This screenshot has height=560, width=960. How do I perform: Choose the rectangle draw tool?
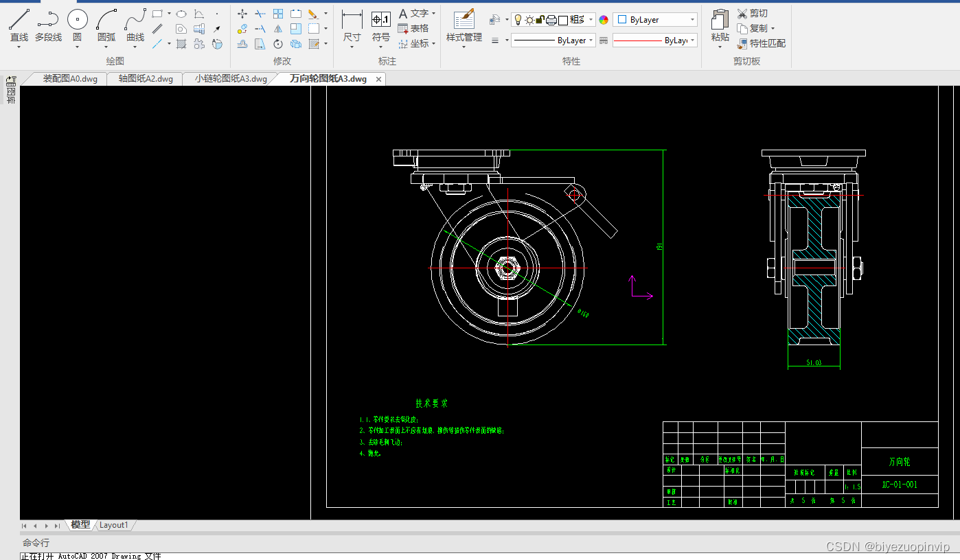(157, 13)
